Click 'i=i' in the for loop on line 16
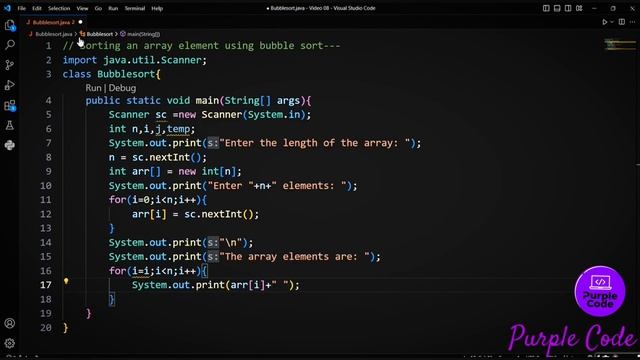Screen dimensions: 640x360 [140, 271]
